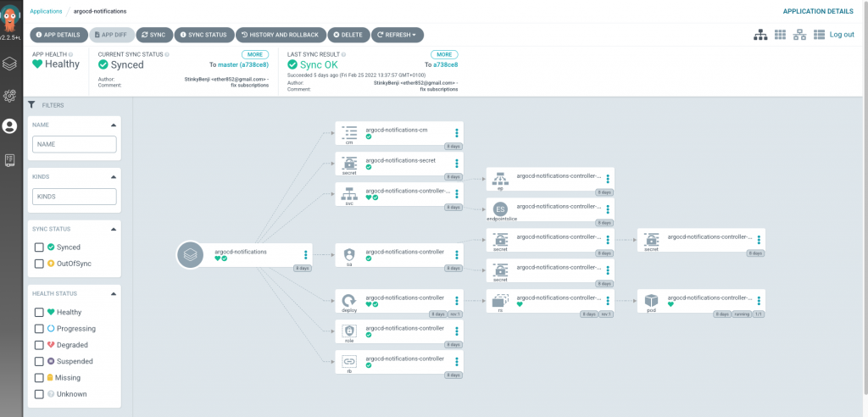The image size is (868, 417).
Task: Open the REFRESH dropdown button
Action: pos(398,35)
